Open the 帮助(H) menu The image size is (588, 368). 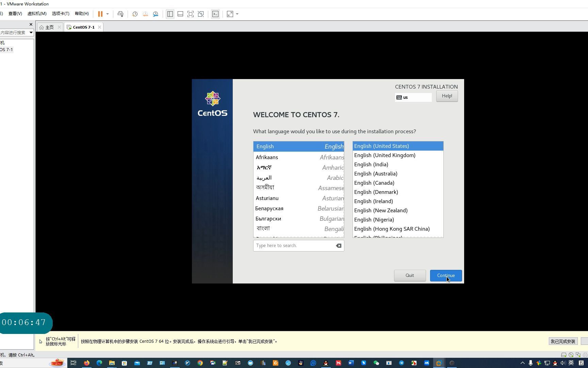82,14
